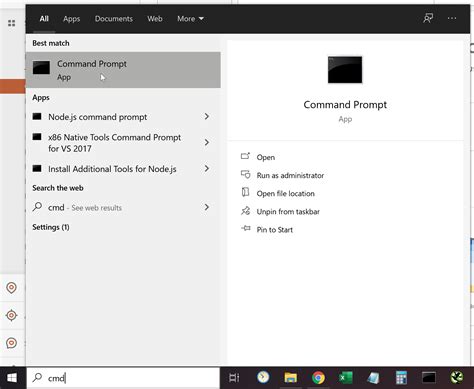Switch to the Apps filter tab

tap(71, 19)
